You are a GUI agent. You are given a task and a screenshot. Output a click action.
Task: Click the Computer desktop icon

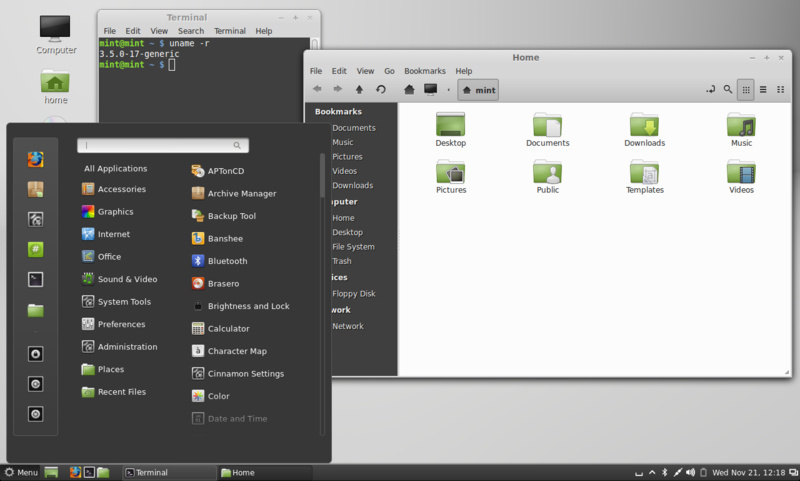click(x=56, y=35)
